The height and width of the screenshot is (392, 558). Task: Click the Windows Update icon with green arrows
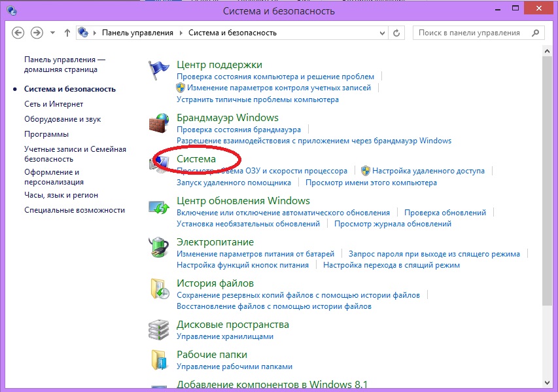coord(158,207)
